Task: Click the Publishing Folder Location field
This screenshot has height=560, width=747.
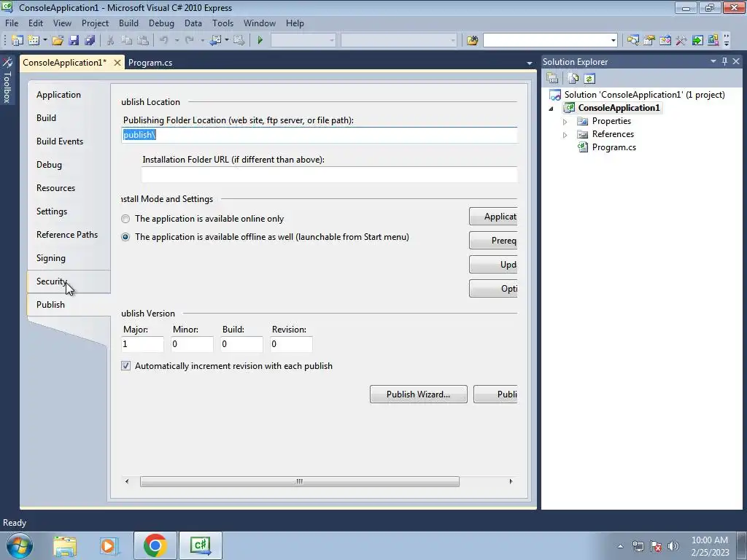Action: click(320, 135)
